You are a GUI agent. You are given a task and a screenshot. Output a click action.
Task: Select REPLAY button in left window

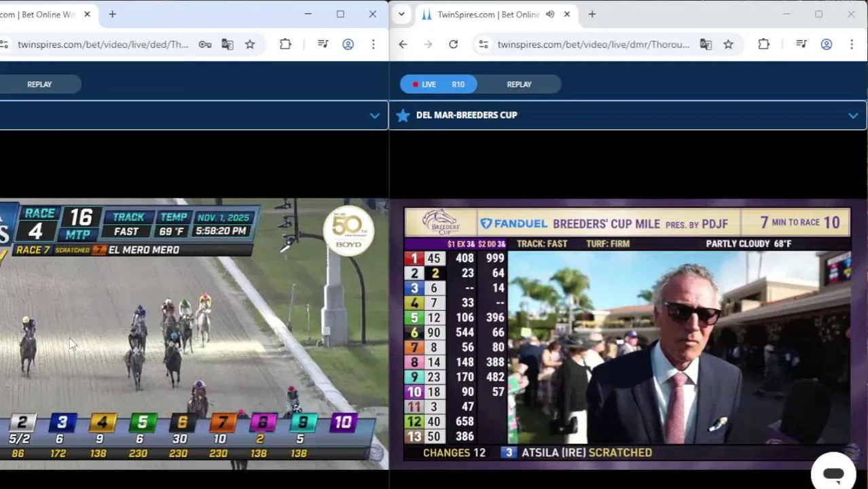[39, 84]
